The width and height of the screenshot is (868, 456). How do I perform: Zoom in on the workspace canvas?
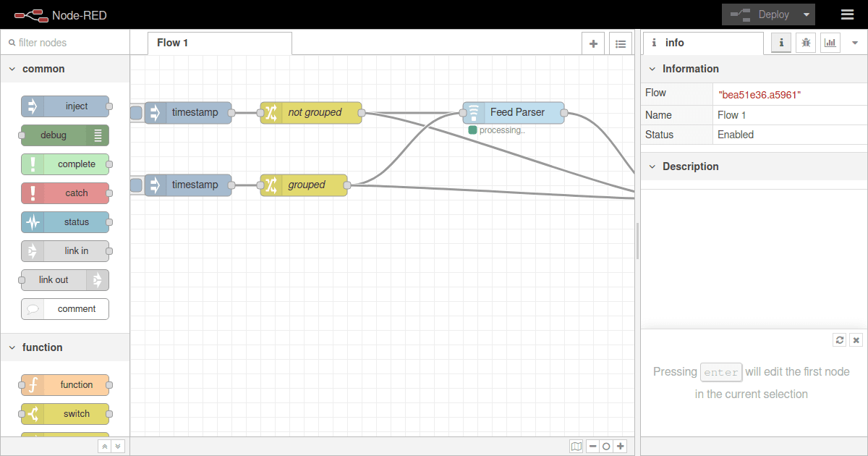click(x=621, y=446)
